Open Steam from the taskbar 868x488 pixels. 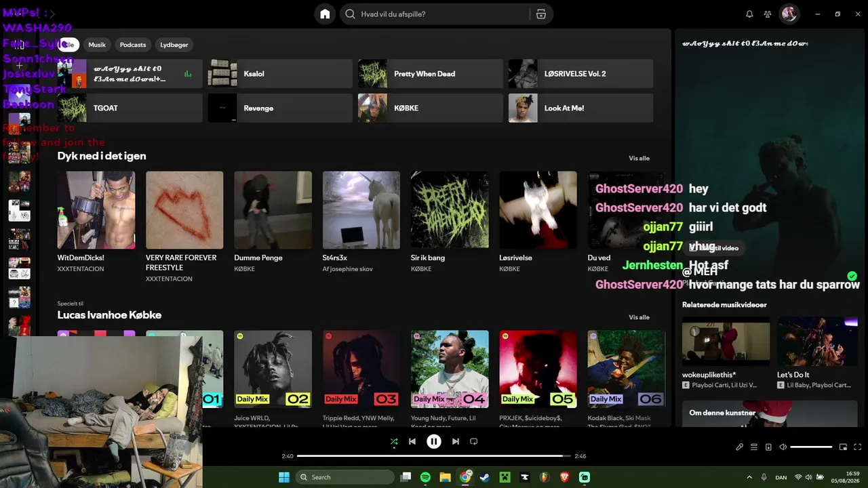click(484, 477)
